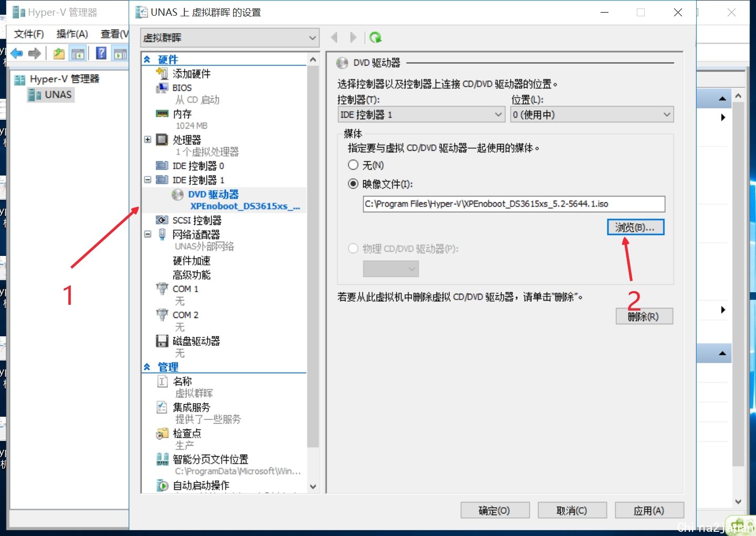Click the settings tree scrollbar down arrow

coord(313,487)
